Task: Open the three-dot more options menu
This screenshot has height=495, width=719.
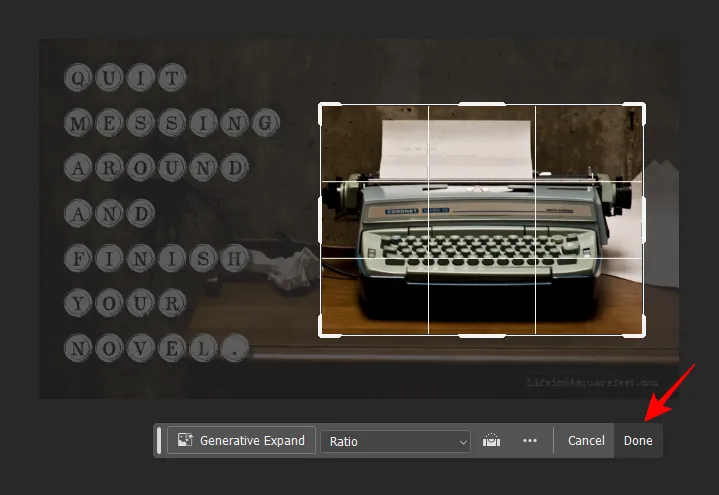Action: click(530, 440)
